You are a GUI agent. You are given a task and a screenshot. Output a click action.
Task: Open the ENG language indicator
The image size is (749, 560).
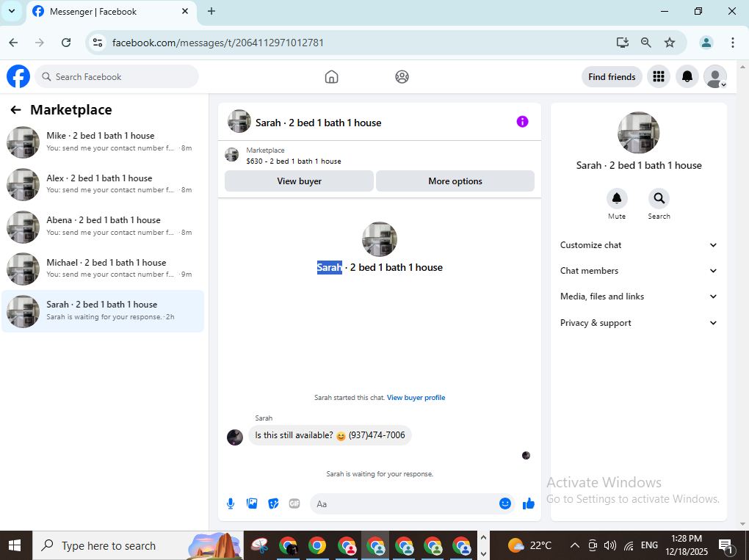649,545
